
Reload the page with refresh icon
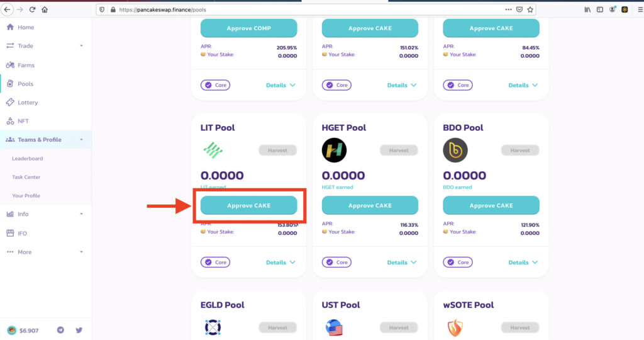33,9
